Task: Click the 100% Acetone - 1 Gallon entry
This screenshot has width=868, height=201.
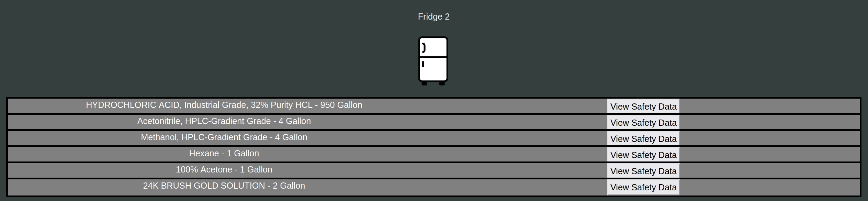Action: [224, 169]
